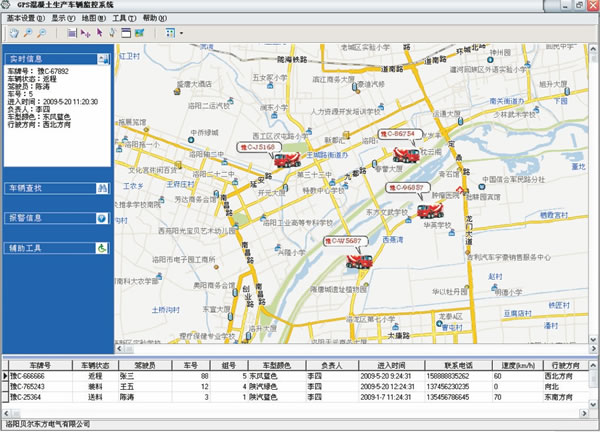Select the arrow pointer tool in toolbar
This screenshot has height=432, width=600.
[99, 33]
